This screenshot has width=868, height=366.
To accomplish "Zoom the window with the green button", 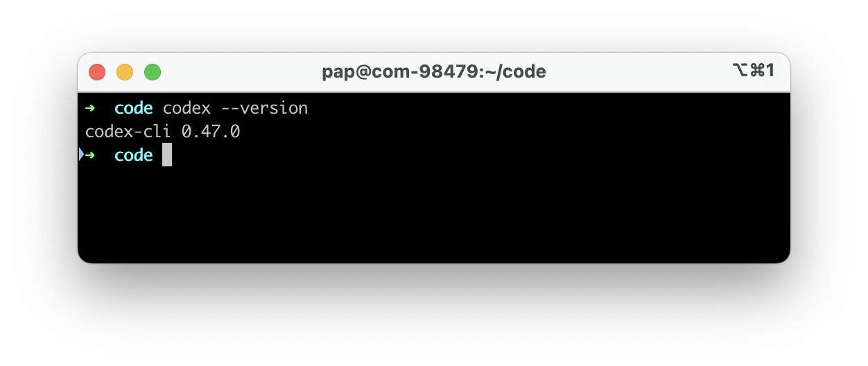I will coord(153,71).
